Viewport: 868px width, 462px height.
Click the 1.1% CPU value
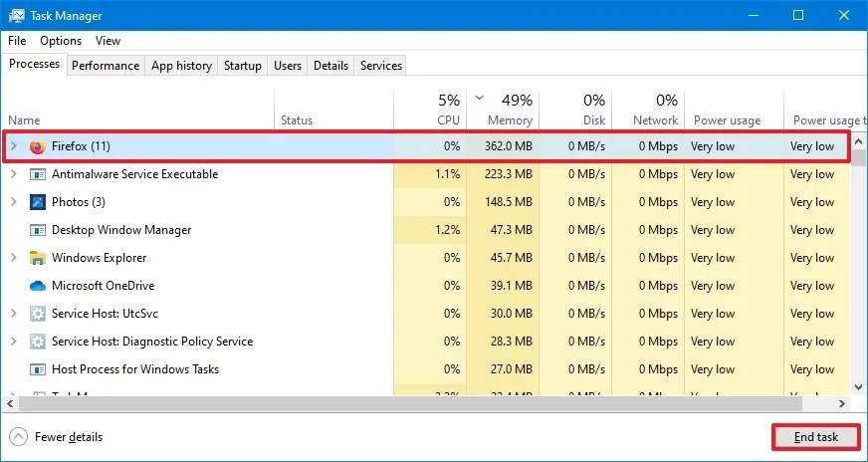coord(447,174)
